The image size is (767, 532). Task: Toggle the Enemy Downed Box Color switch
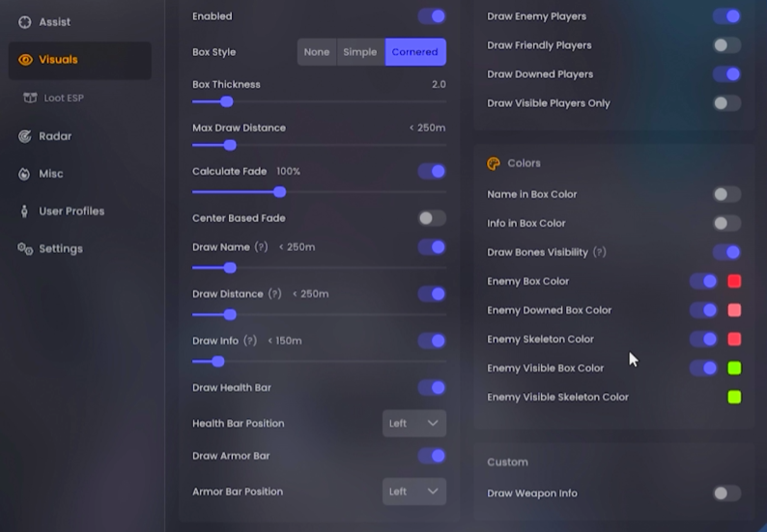[x=703, y=310]
